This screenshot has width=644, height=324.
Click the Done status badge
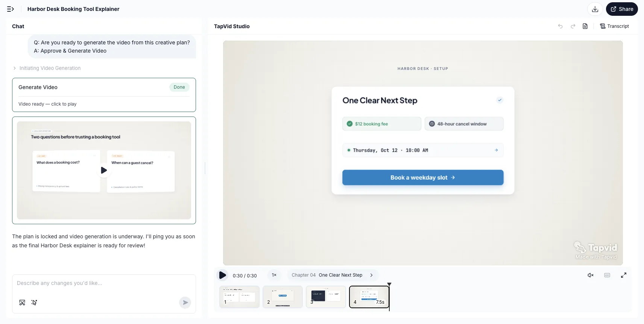(179, 87)
